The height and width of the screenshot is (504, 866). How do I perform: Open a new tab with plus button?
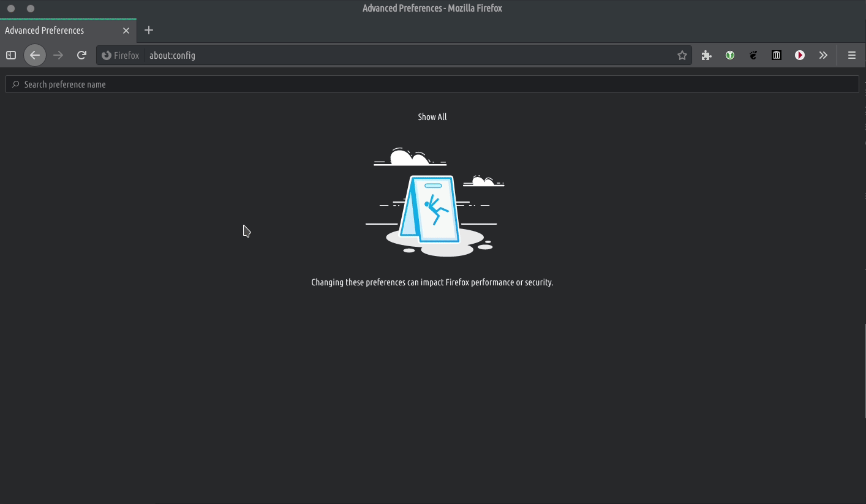click(149, 30)
